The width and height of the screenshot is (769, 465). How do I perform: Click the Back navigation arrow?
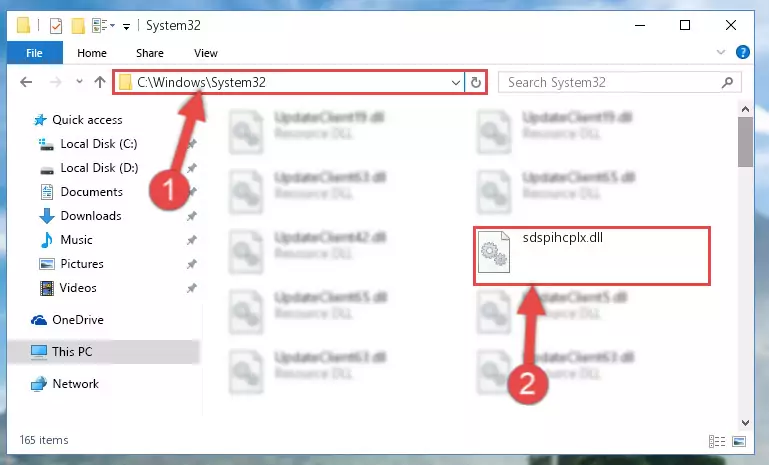[26, 82]
